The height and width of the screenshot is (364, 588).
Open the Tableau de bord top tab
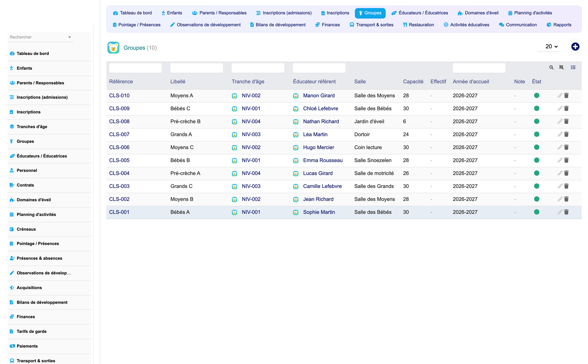click(x=132, y=13)
